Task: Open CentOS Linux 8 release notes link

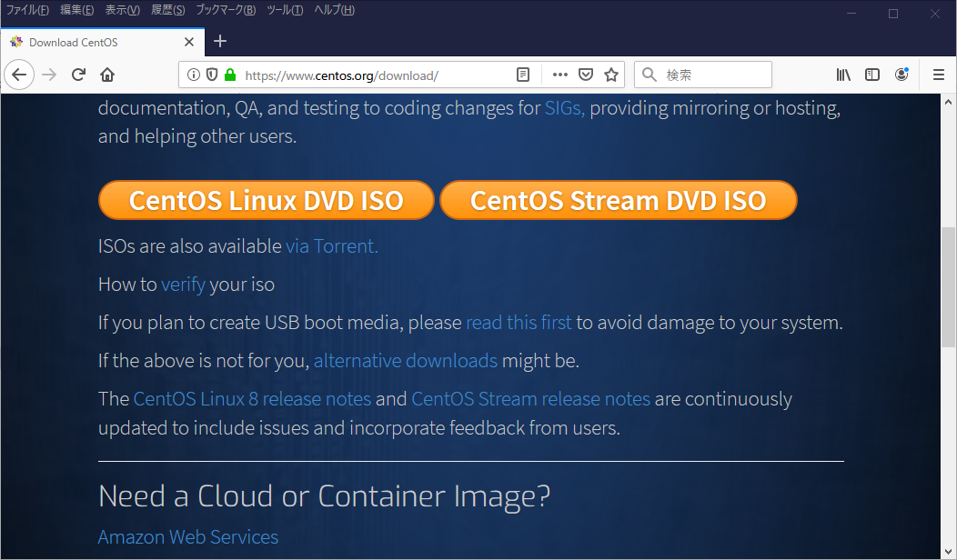Action: pos(252,399)
